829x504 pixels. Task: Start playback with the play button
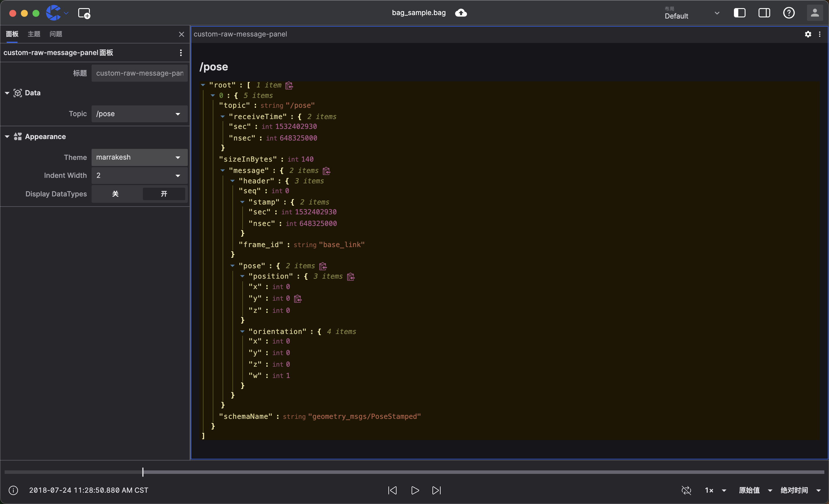coord(415,490)
